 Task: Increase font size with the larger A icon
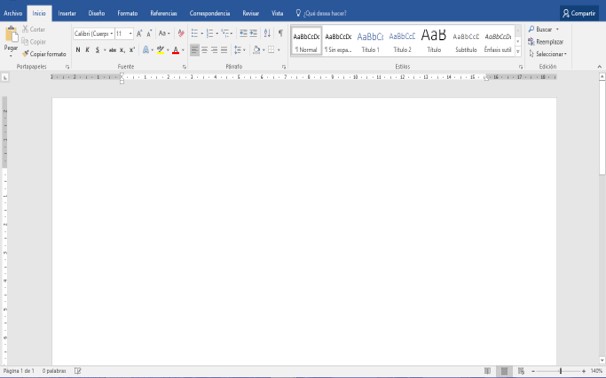coord(139,34)
